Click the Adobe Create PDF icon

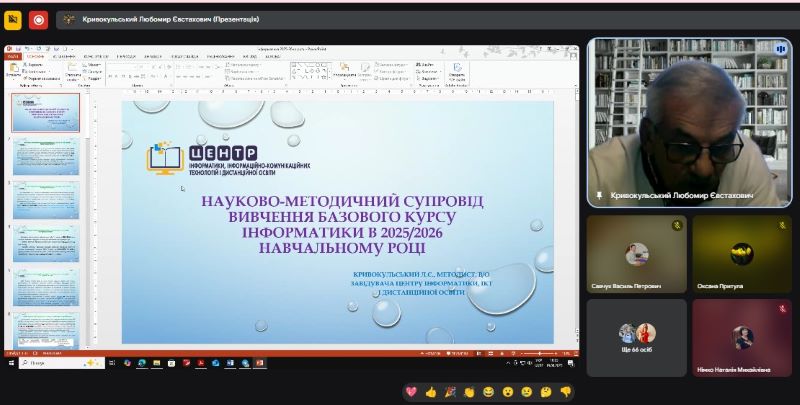point(457,67)
